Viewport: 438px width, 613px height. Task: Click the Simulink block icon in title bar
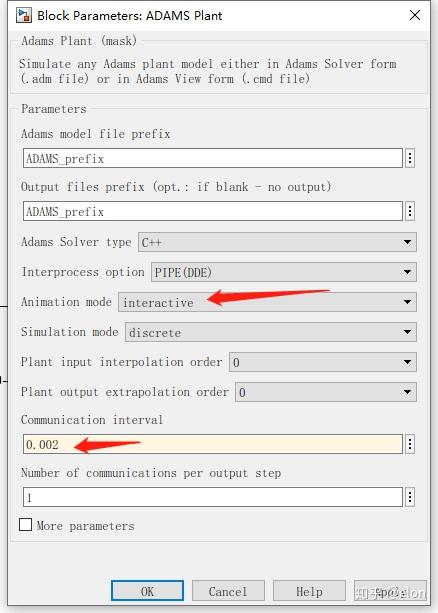point(23,15)
